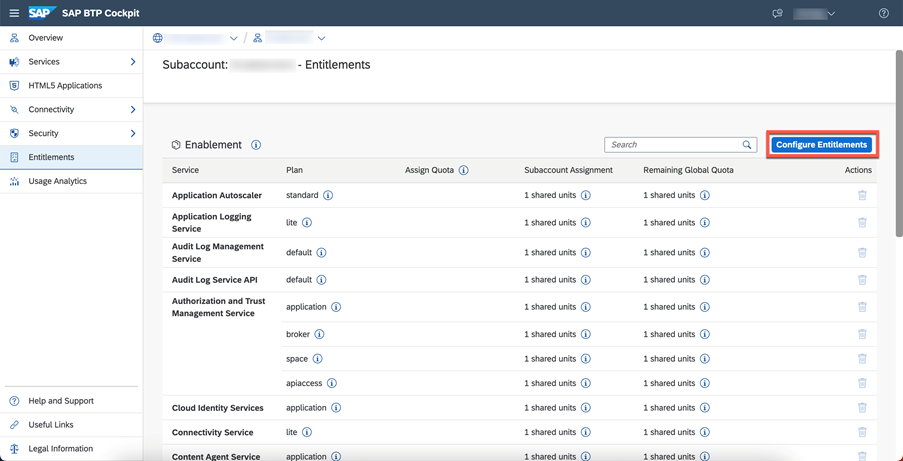Open Legal Information

(71, 448)
